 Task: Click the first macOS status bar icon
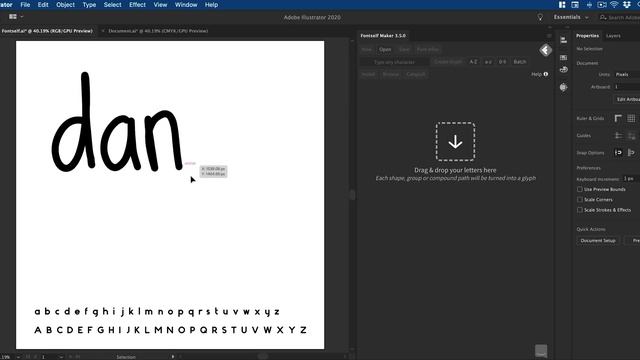click(x=562, y=4)
